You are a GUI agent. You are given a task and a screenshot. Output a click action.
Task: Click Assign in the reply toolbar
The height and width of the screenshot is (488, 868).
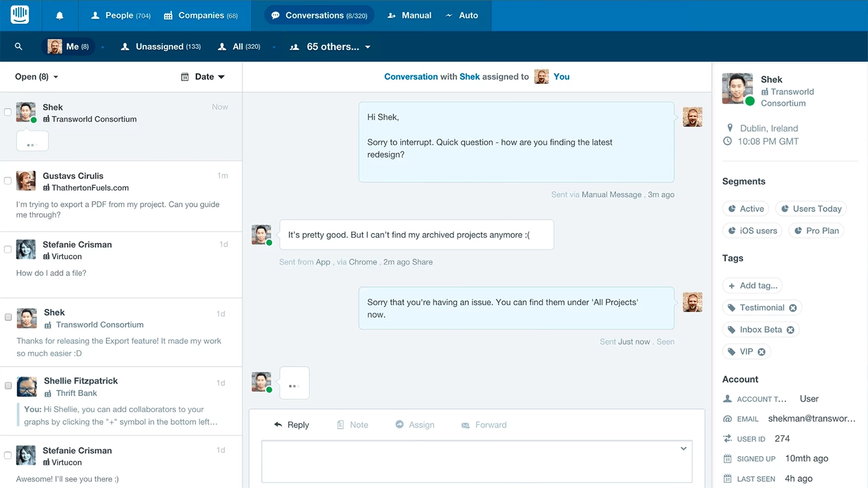(x=415, y=425)
